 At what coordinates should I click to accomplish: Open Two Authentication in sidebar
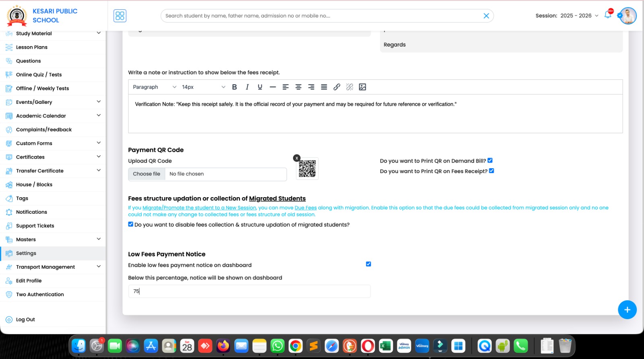pyautogui.click(x=53, y=294)
